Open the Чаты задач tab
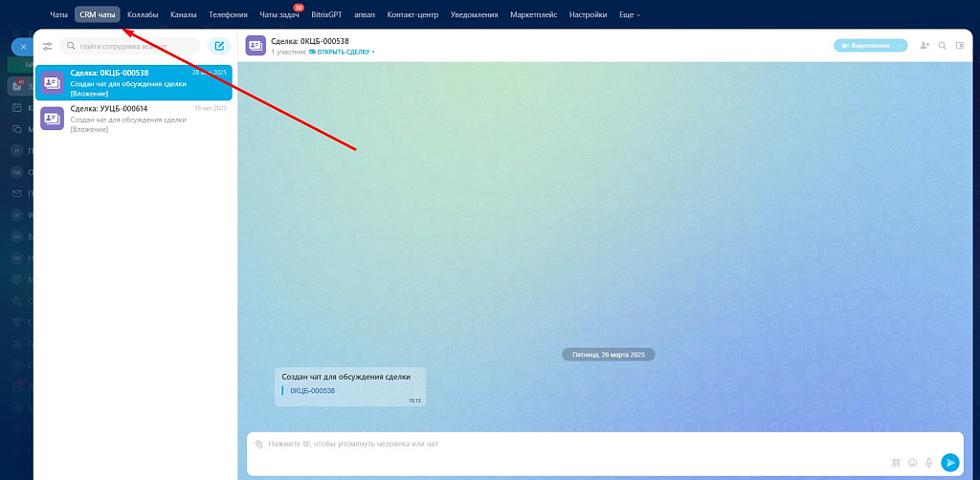 point(278,15)
